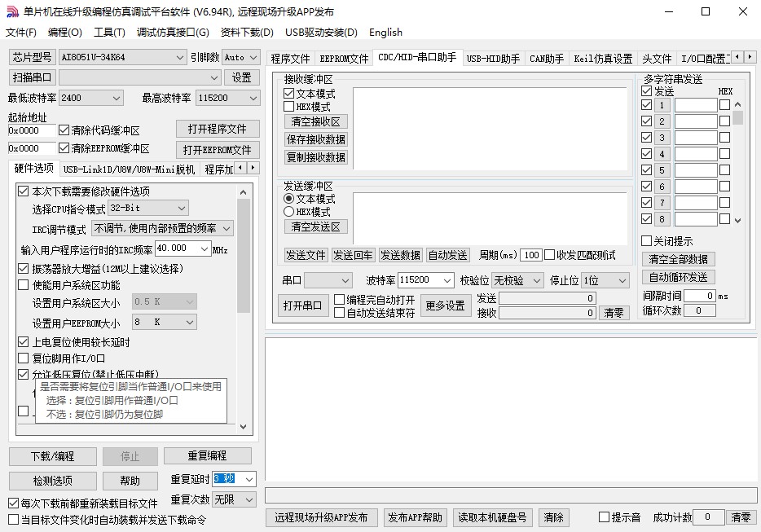The width and height of the screenshot is (761, 532).
Task: Open the 文件(F) menu
Action: [21, 33]
